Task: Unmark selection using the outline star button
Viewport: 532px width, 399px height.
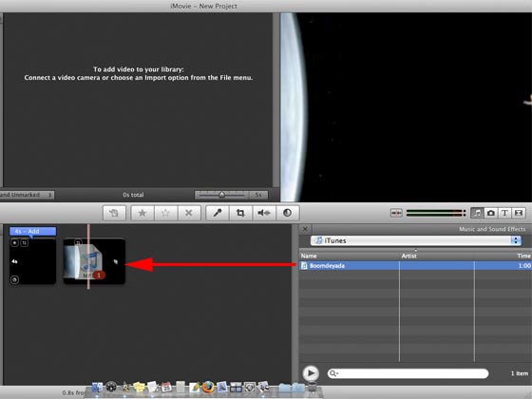Action: [x=165, y=213]
